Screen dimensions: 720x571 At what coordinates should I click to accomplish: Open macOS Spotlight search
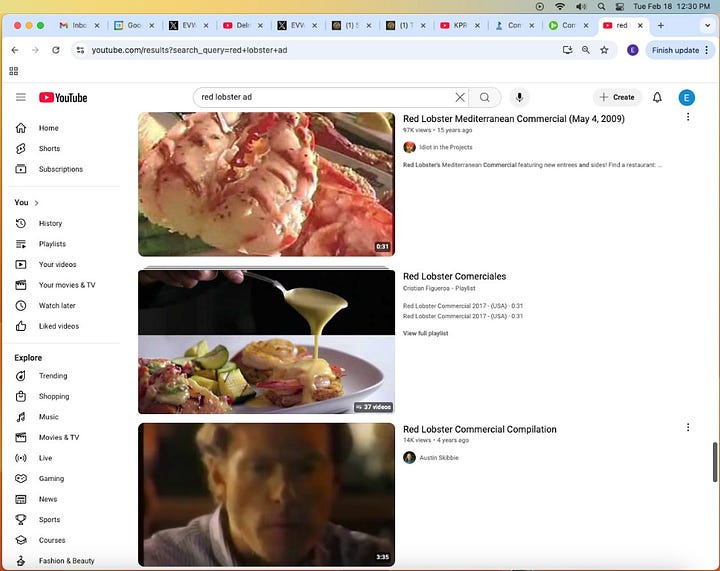coord(601,6)
